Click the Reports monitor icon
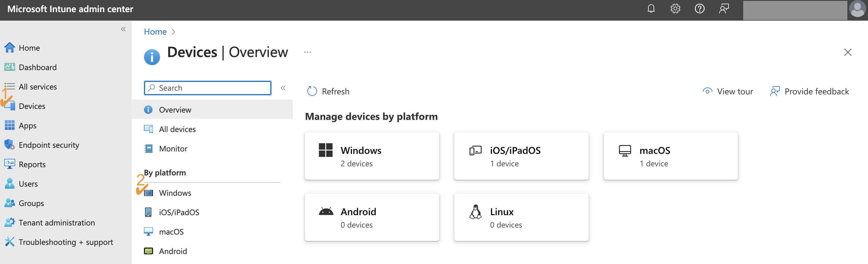The image size is (868, 264). coord(9,164)
